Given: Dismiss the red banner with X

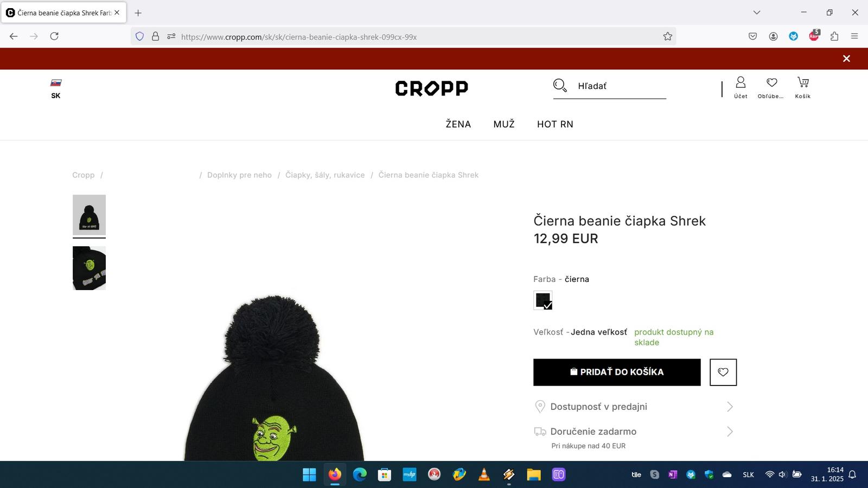Looking at the screenshot, I should point(846,59).
